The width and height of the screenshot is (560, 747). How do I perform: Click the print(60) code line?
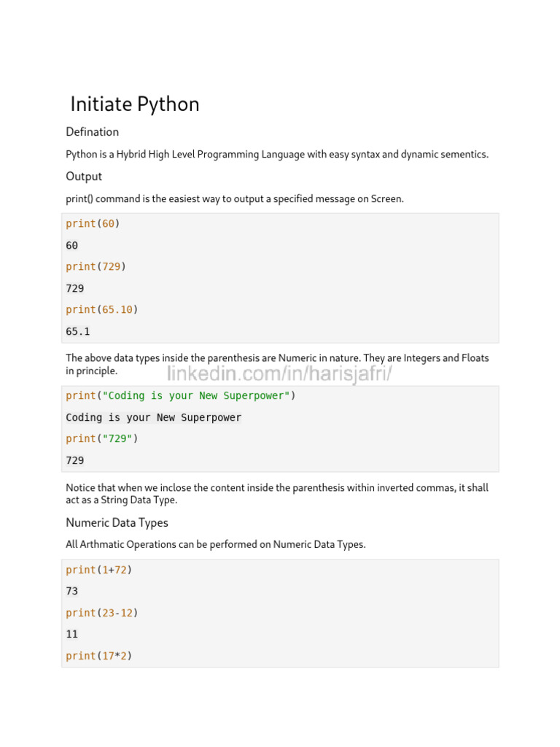93,224
